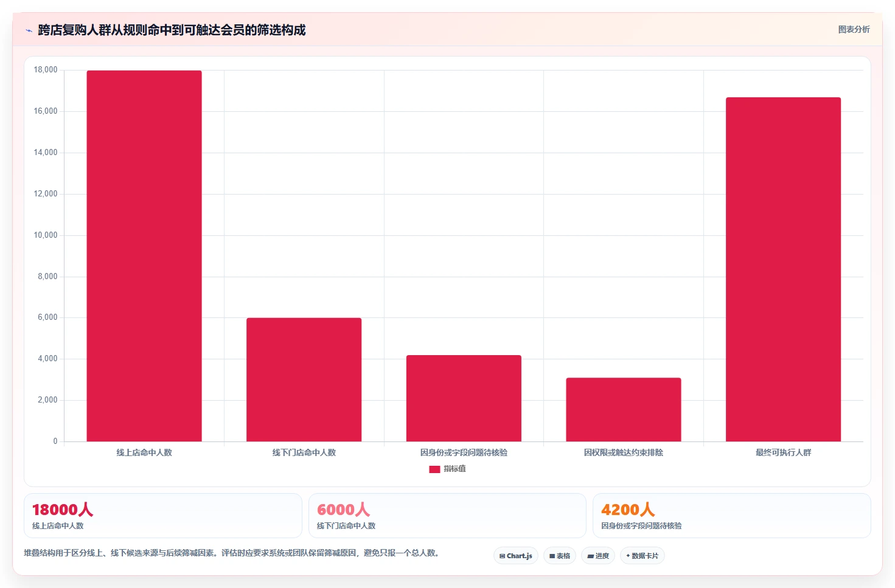Click the y-axis value 6,000
895x588 pixels.
click(47, 317)
